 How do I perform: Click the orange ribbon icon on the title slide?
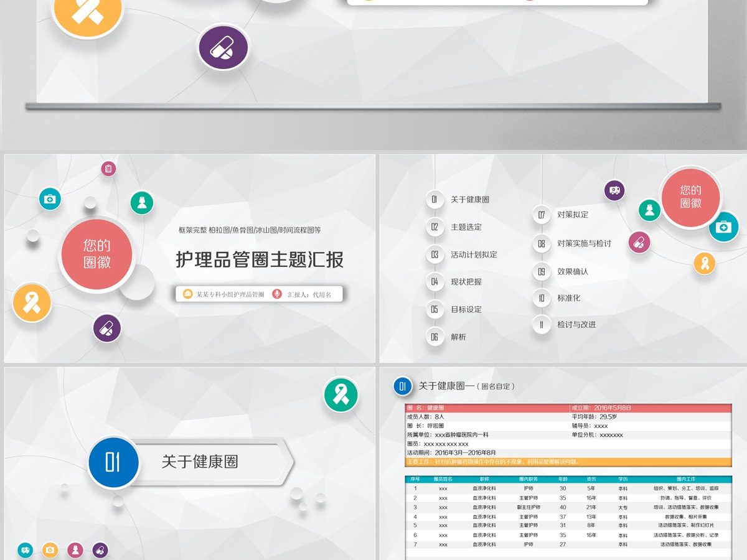(32, 303)
